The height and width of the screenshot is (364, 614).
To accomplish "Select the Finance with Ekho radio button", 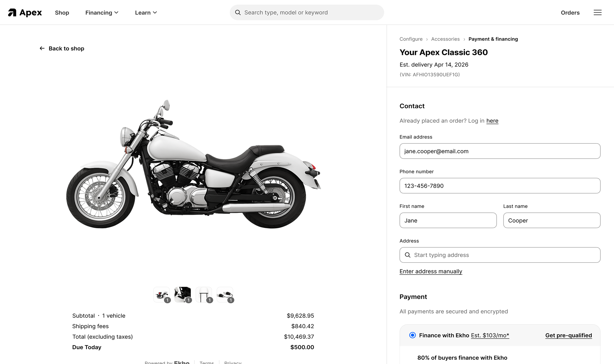I will (x=412, y=335).
